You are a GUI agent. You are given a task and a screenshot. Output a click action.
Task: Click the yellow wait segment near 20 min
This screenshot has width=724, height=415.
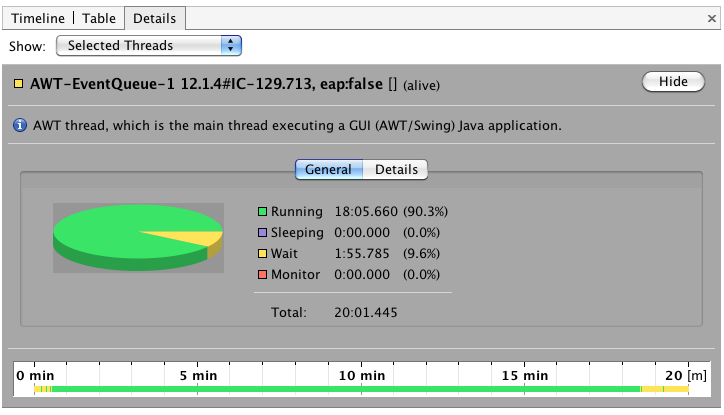(x=676, y=389)
